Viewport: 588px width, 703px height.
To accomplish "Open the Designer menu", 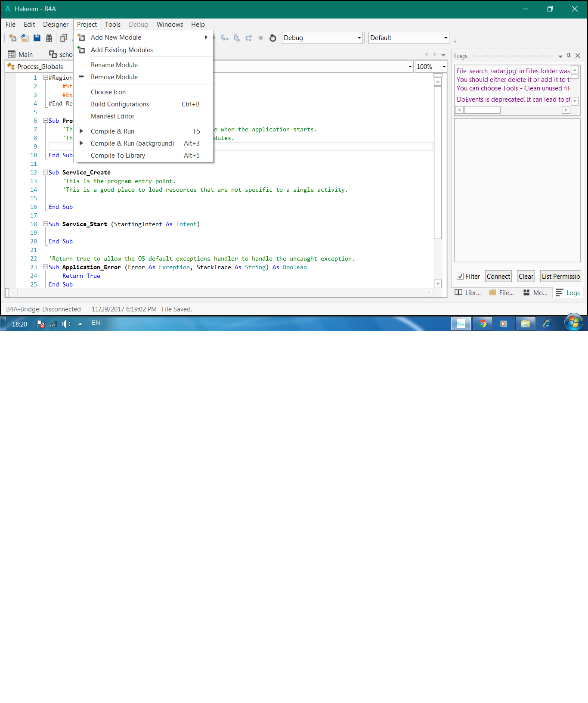I will coord(56,25).
